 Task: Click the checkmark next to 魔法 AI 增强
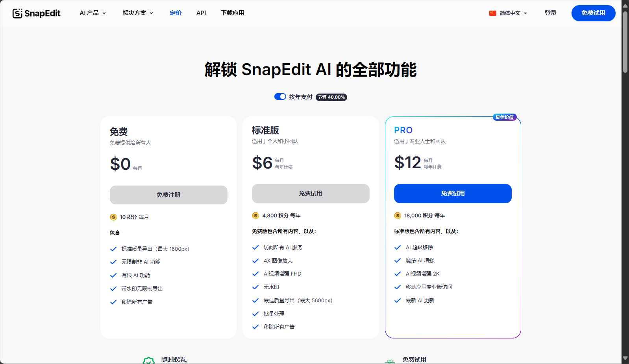pos(398,260)
